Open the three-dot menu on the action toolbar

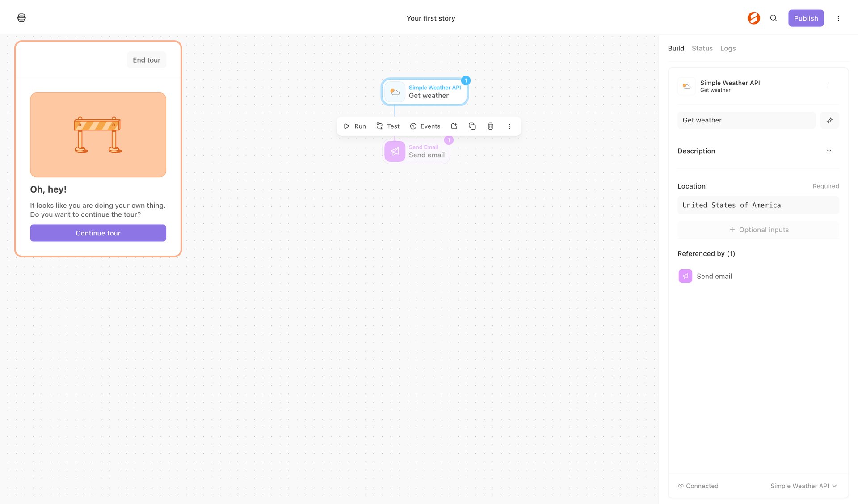point(509,126)
